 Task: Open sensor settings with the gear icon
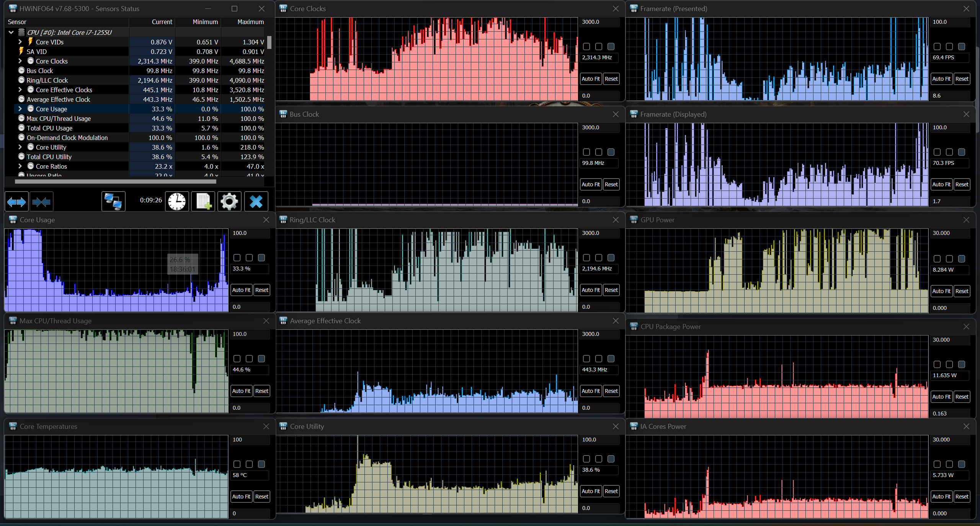(x=229, y=202)
